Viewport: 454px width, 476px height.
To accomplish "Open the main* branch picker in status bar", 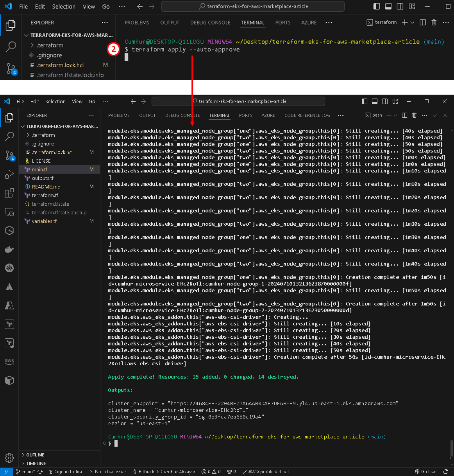I will tap(25, 472).
